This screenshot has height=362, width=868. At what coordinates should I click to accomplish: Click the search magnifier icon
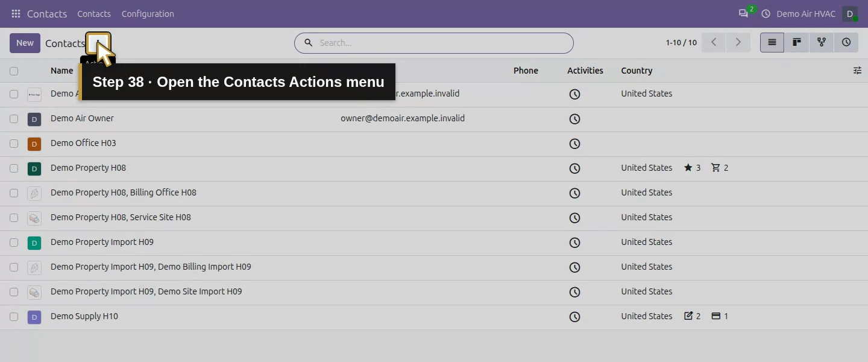coord(308,43)
